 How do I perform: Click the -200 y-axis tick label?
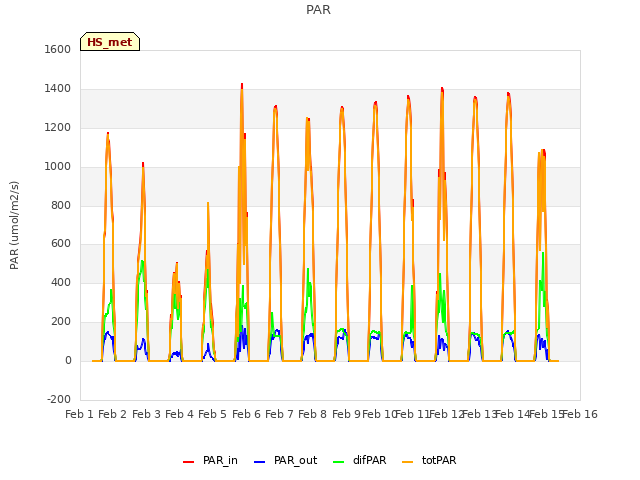pos(59,399)
